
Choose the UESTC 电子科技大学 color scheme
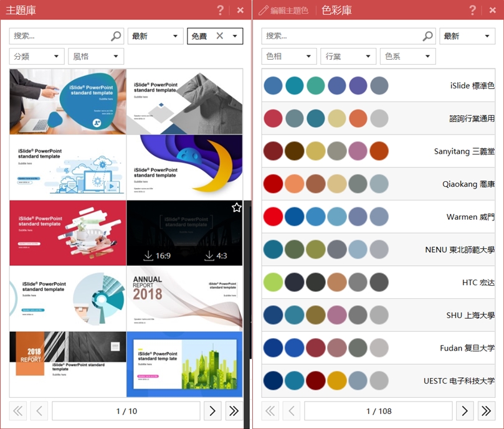(378, 380)
